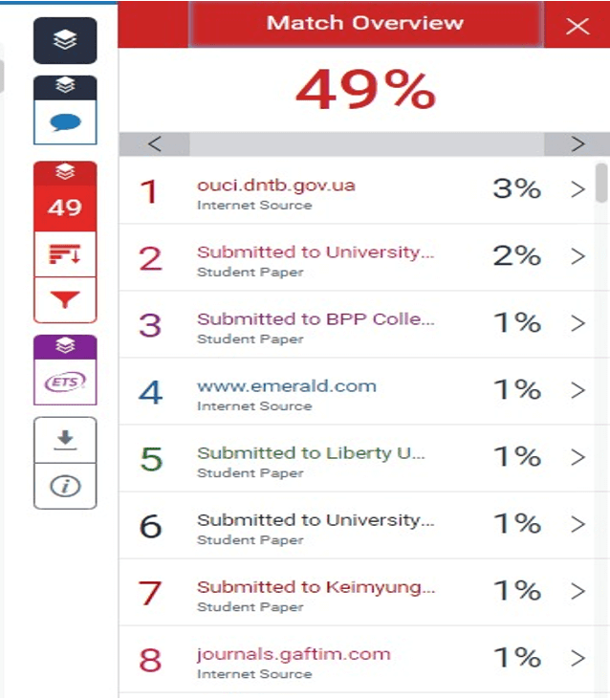Go to previous match with left arrow

click(x=155, y=144)
